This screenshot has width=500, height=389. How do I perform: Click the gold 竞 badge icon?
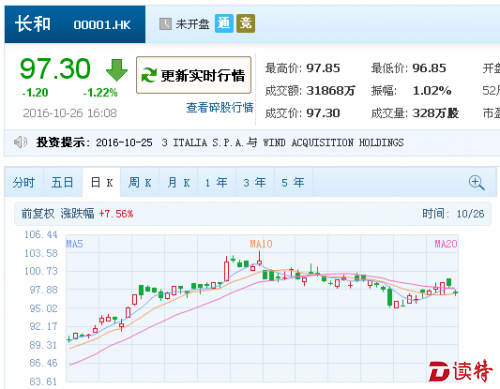pos(246,23)
